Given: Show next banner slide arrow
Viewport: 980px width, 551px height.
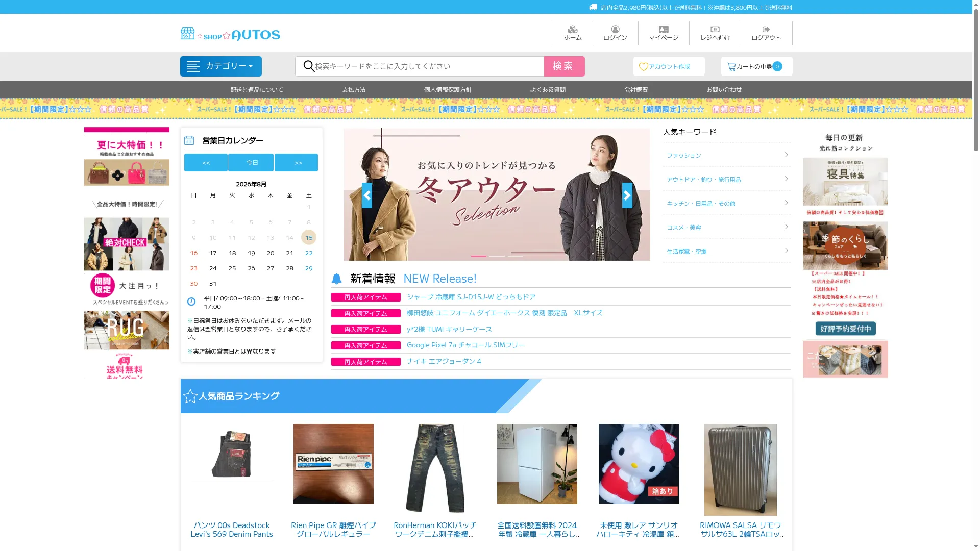Looking at the screenshot, I should [627, 195].
